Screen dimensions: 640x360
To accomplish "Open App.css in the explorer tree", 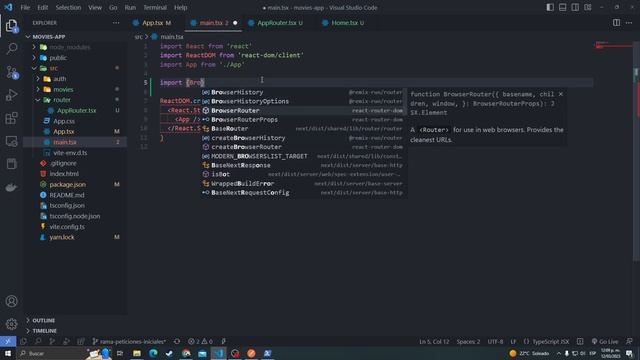I will [x=64, y=121].
